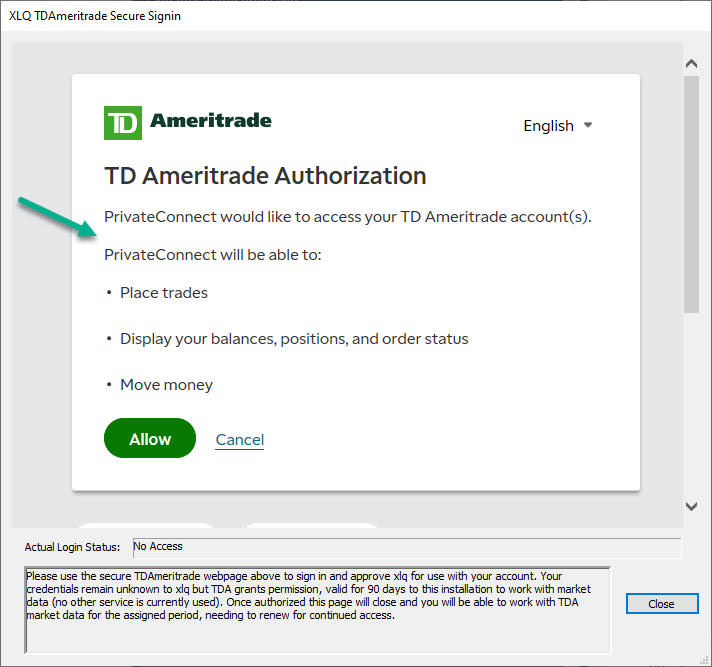Screen dimensions: 712x667
Task: Click the vertical scrollbar thumb
Action: 692,194
